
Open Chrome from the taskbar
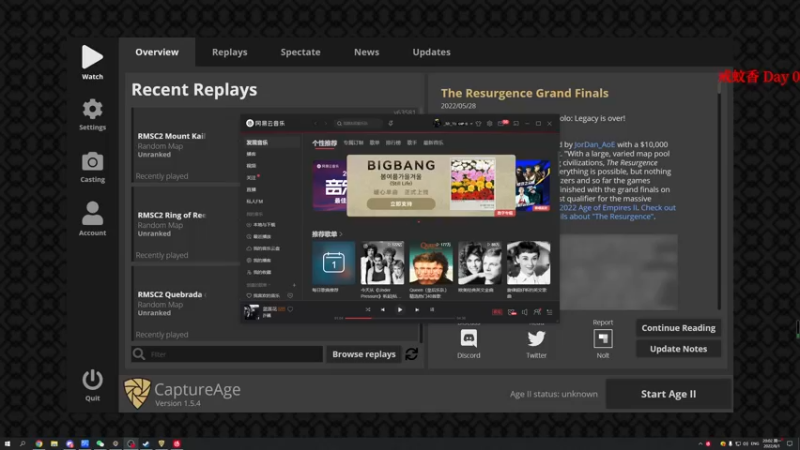coord(39,444)
